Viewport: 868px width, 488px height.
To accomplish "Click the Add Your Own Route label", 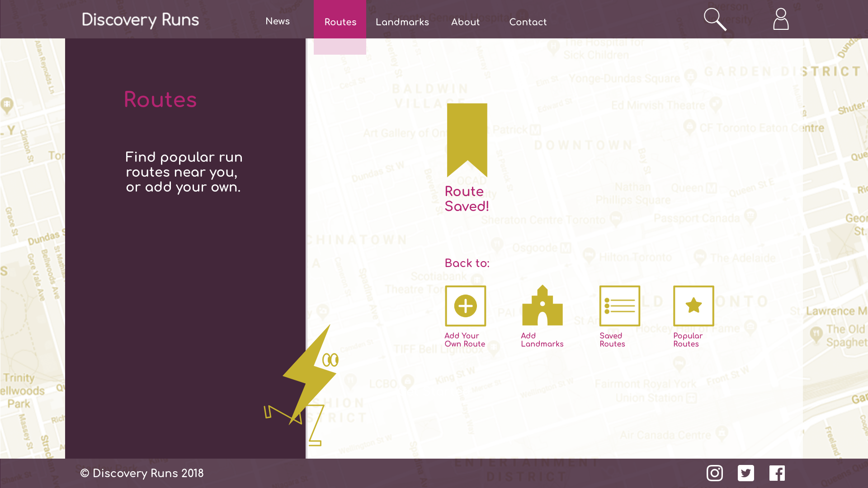I will (465, 340).
